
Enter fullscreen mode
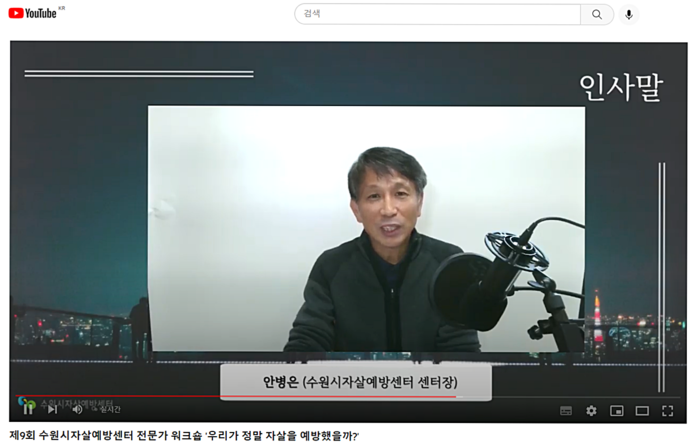tap(667, 410)
